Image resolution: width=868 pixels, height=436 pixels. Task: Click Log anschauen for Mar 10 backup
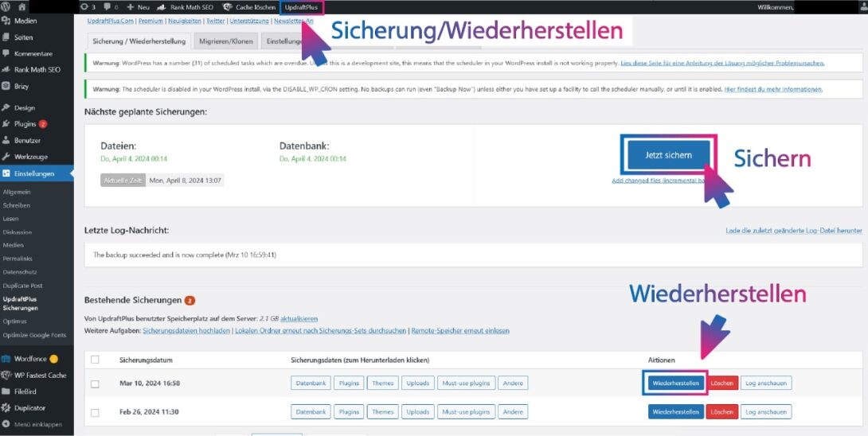(766, 383)
